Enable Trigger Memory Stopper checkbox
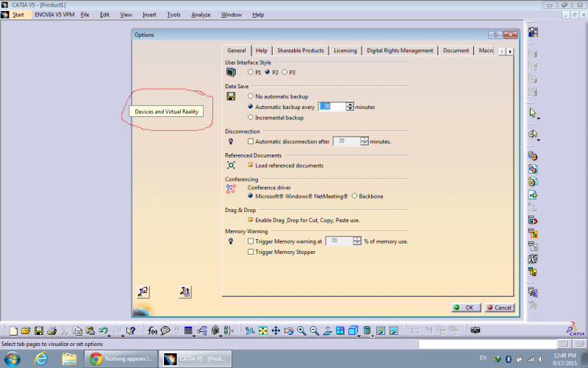Image resolution: width=588 pixels, height=368 pixels. pos(251,252)
